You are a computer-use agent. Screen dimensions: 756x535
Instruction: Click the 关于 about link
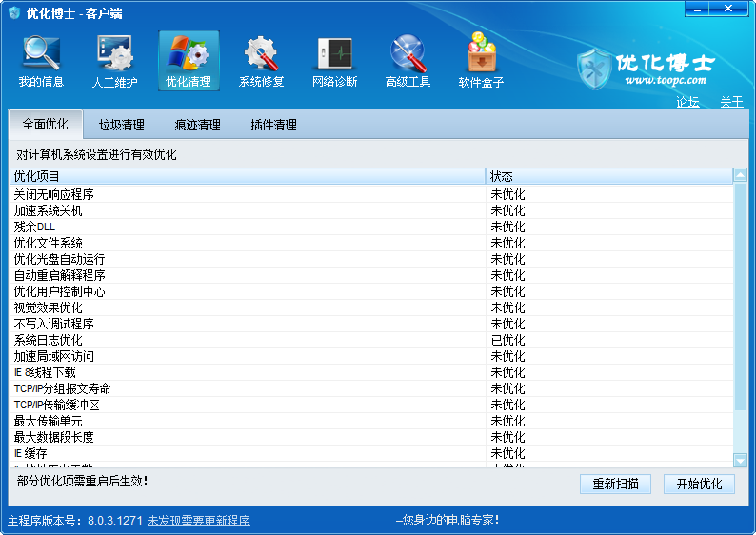pyautogui.click(x=731, y=102)
